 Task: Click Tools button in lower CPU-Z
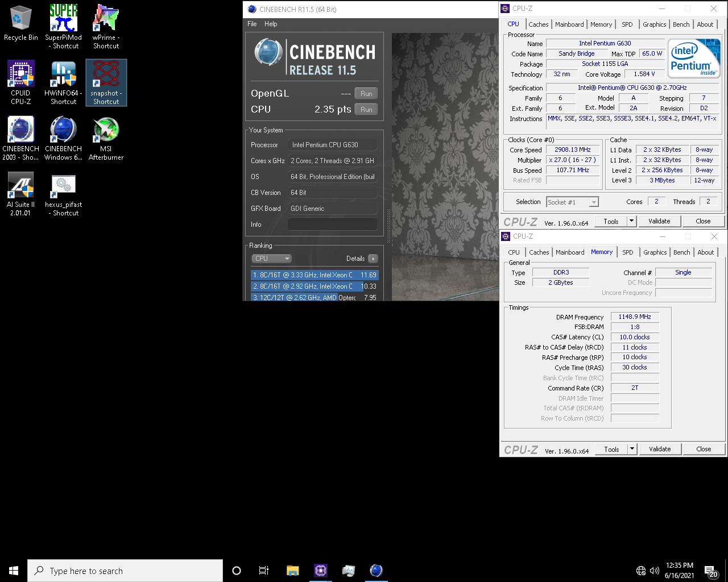coord(612,449)
